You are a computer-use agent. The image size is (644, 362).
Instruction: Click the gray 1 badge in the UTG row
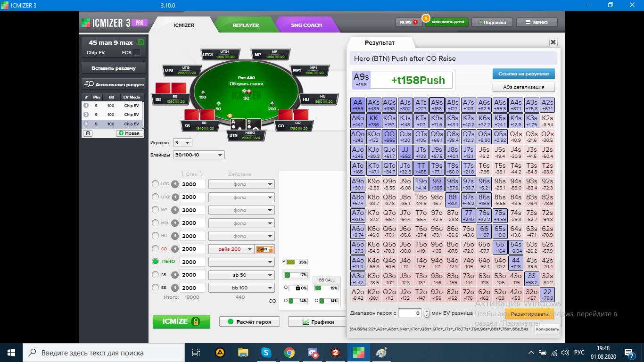tap(174, 184)
